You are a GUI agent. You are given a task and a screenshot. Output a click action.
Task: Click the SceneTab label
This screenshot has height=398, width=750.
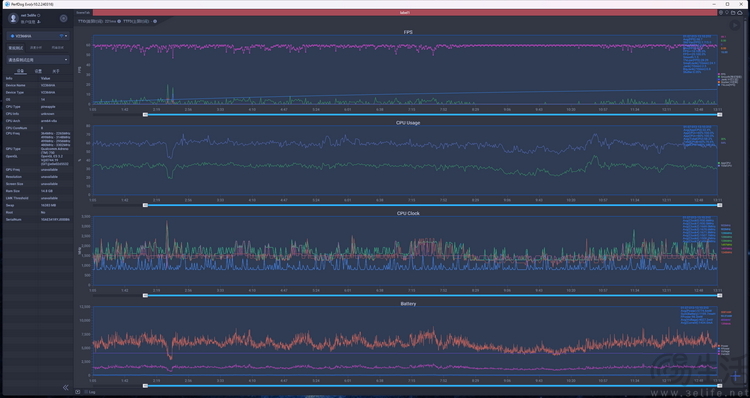coord(83,13)
